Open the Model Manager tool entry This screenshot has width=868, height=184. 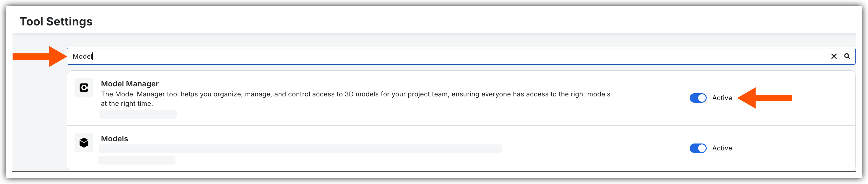tap(303, 94)
